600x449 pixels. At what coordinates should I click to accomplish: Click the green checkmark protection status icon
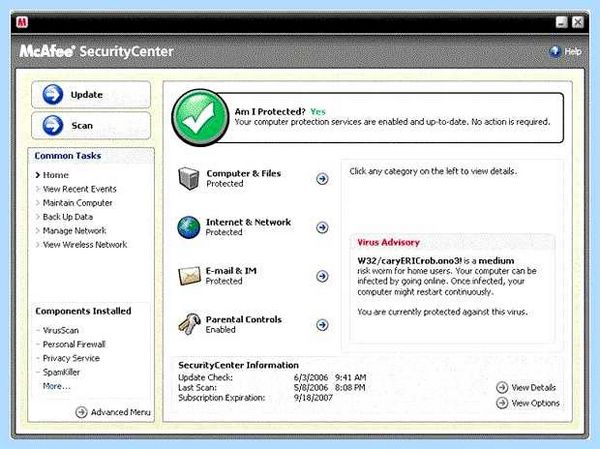[x=200, y=118]
